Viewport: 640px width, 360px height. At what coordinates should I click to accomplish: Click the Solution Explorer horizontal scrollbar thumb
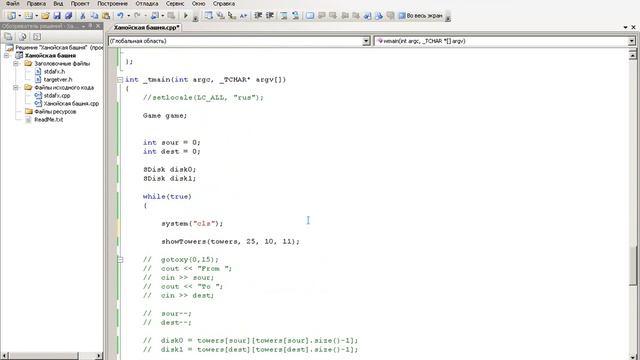[x=43, y=356]
